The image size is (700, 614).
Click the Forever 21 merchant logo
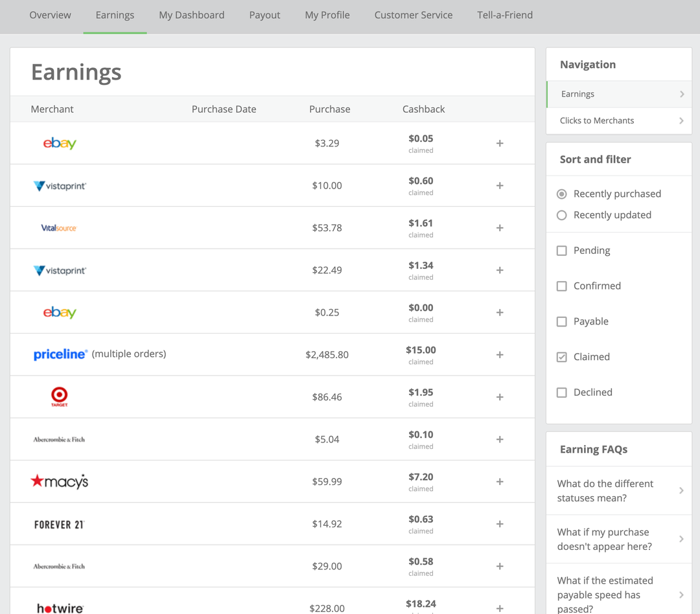pos(59,523)
